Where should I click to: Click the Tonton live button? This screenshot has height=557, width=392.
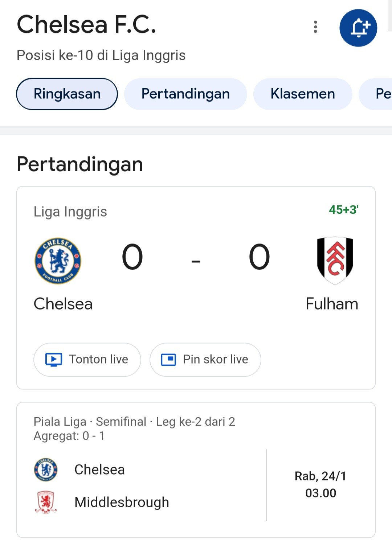(87, 360)
